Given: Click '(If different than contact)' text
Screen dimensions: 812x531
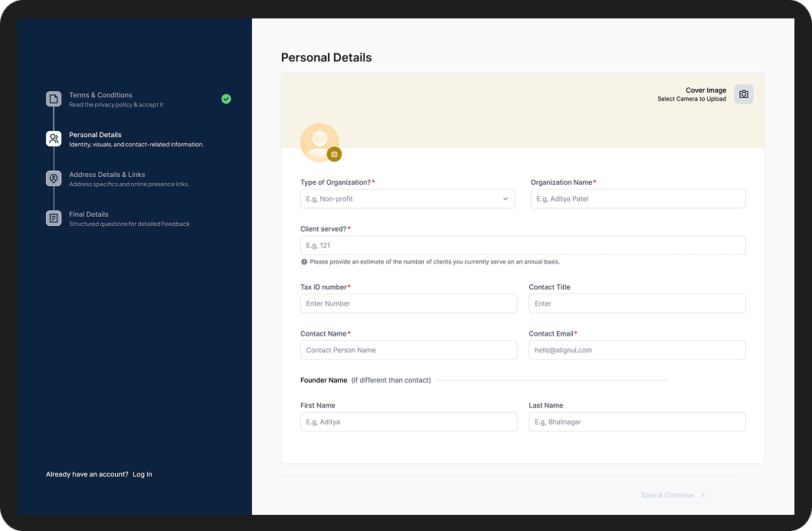Looking at the screenshot, I should tap(391, 380).
